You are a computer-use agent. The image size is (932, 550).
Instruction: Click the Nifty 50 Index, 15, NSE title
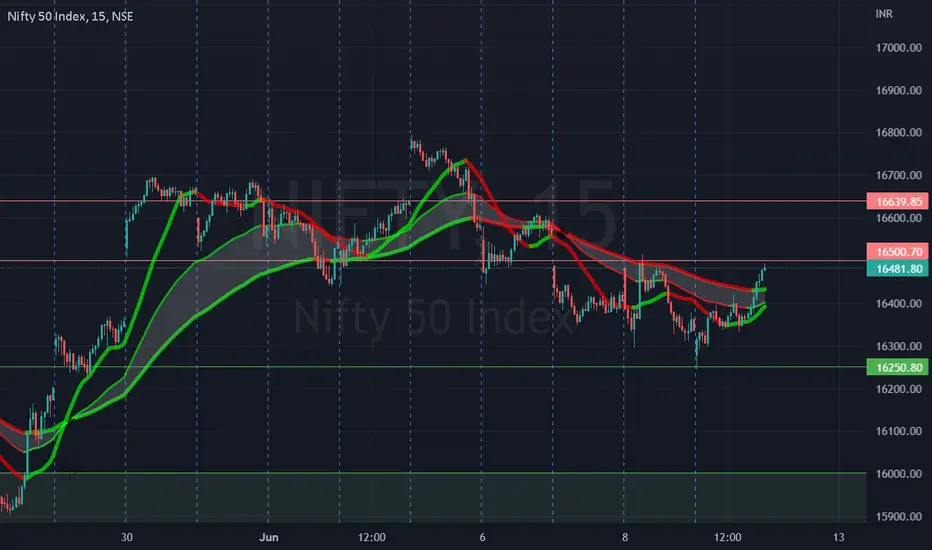point(70,17)
